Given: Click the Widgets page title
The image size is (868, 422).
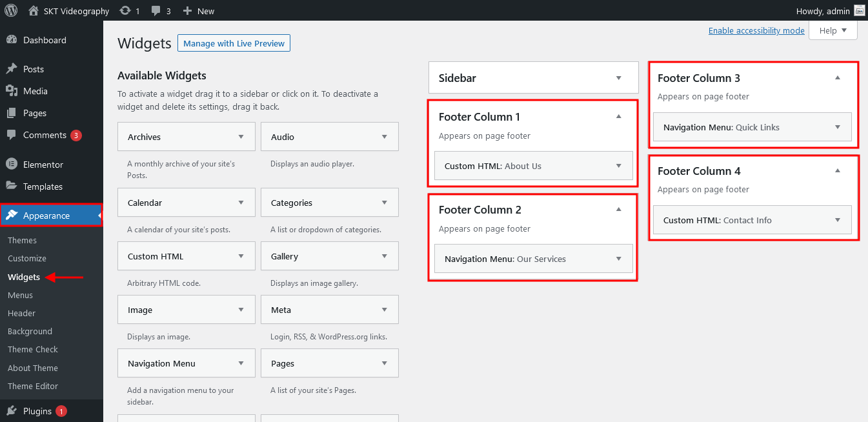Looking at the screenshot, I should click(x=145, y=43).
